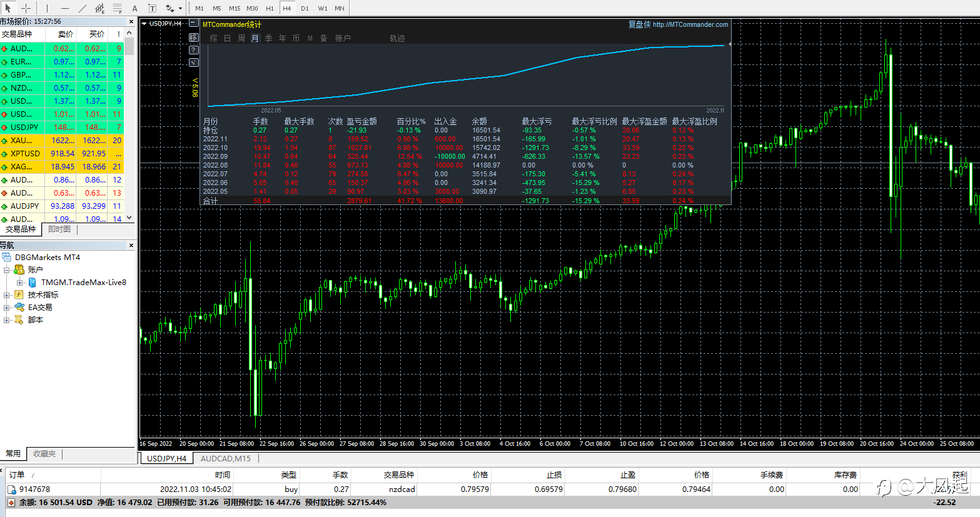Viewport: 980px width, 517px height.
Task: Pick the vertical line drawing tool
Action: 47,8
